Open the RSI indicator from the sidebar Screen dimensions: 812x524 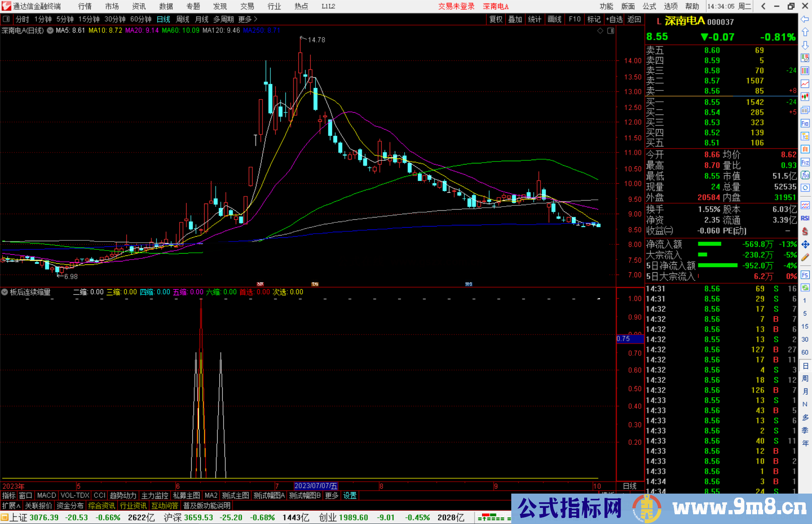pos(805,218)
